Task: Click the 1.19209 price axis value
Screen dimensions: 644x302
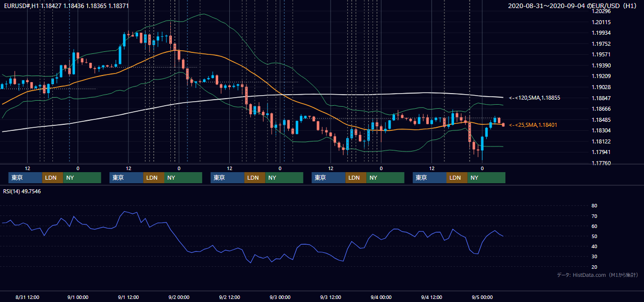Action: coord(601,76)
